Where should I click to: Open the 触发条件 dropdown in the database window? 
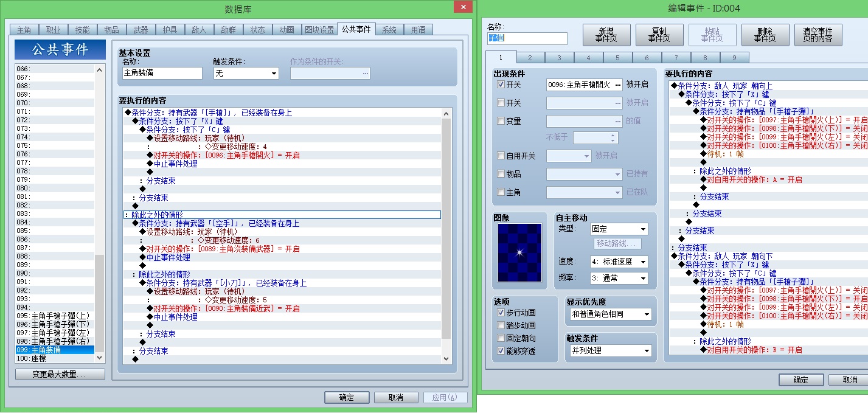246,73
